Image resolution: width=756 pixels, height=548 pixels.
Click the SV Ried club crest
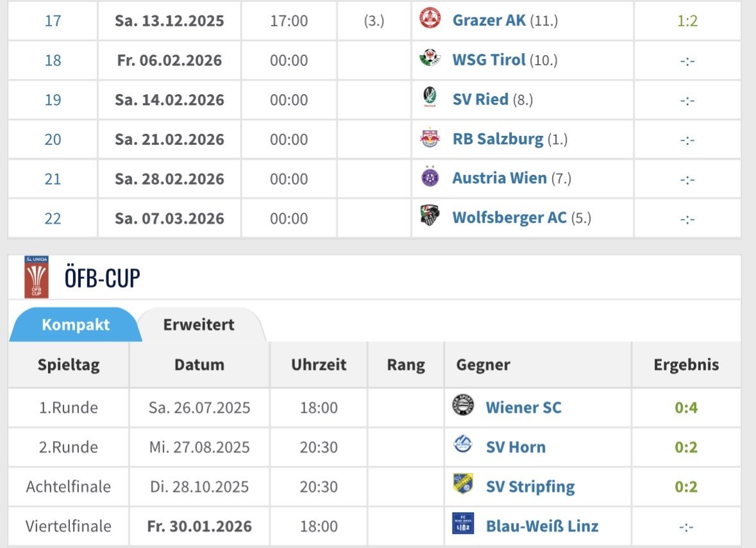[430, 99]
